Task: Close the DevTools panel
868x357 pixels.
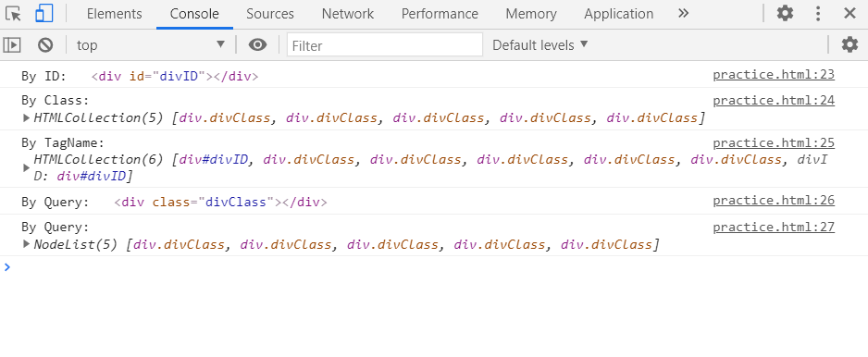Action: [849, 13]
